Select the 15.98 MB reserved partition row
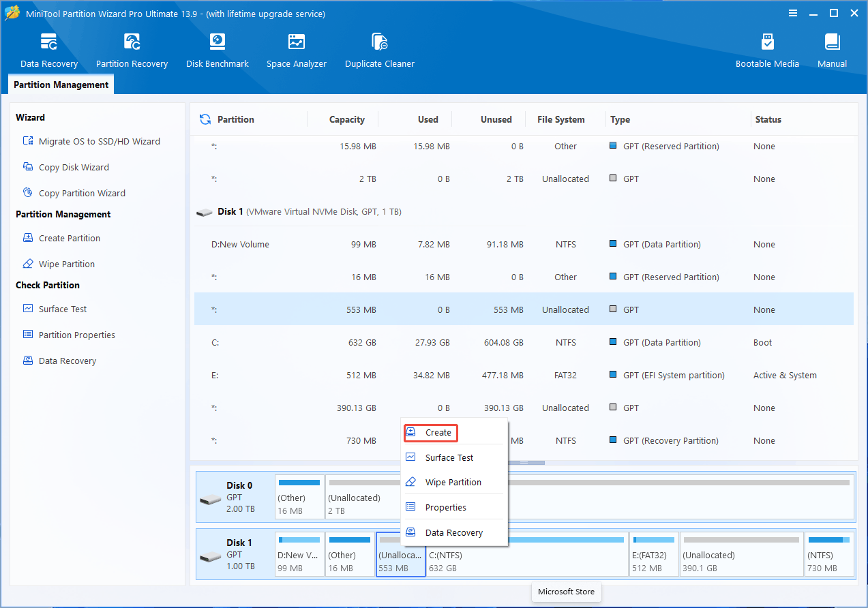 click(524, 146)
